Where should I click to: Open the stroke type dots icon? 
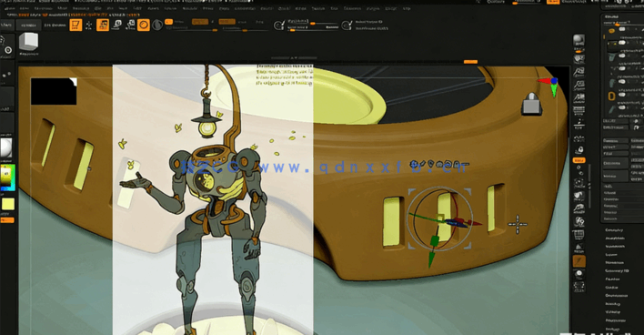pyautogui.click(x=6, y=75)
